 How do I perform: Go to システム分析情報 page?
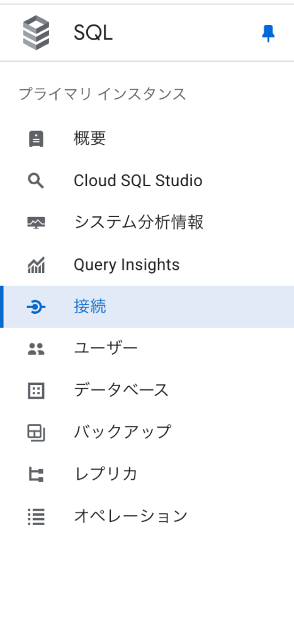tap(147, 223)
